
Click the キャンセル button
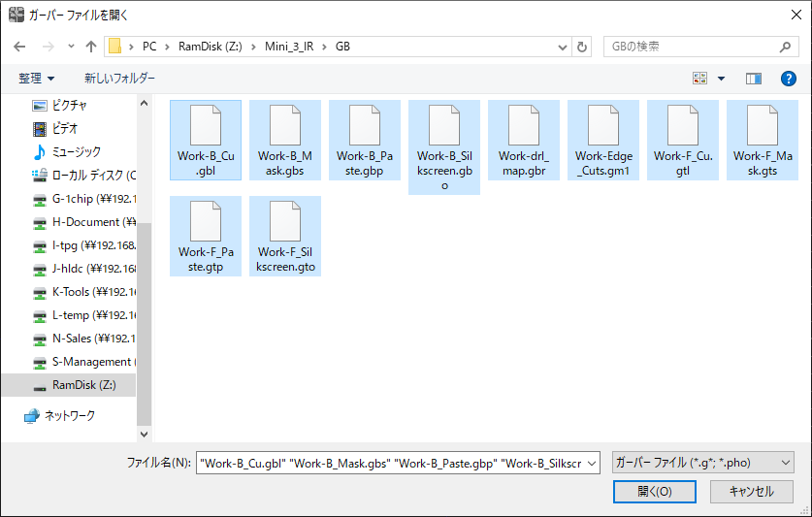pos(752,491)
